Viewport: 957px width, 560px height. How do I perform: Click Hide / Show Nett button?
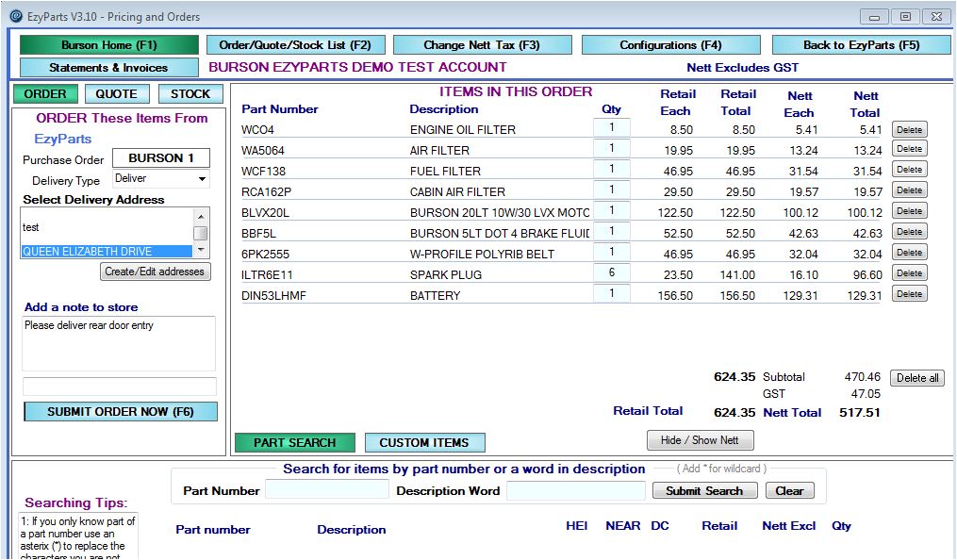700,440
